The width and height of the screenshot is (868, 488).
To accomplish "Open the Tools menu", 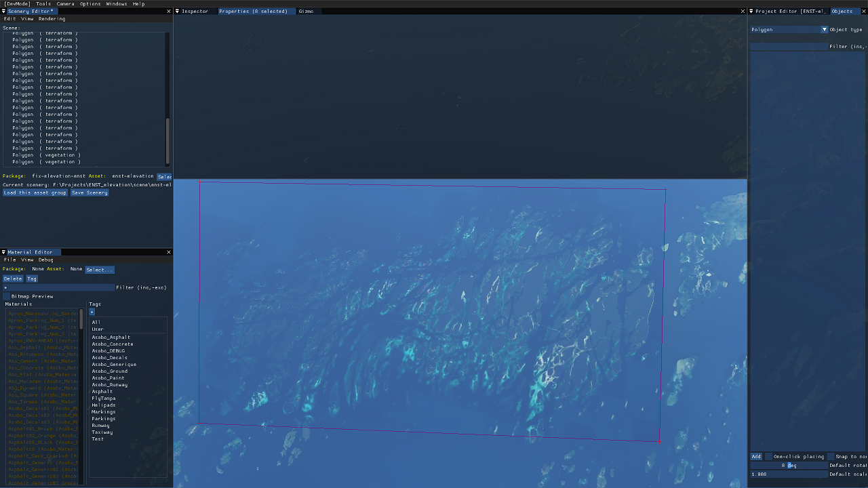I will (43, 4).
